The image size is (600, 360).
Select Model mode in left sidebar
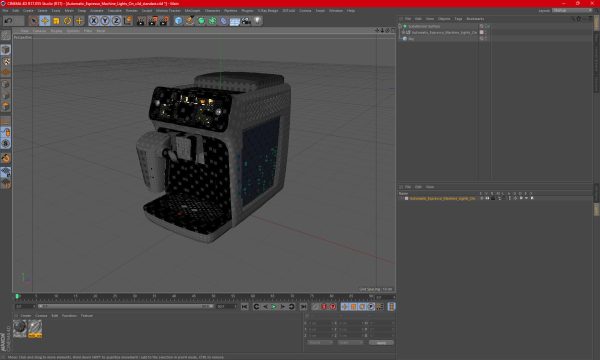(5, 50)
